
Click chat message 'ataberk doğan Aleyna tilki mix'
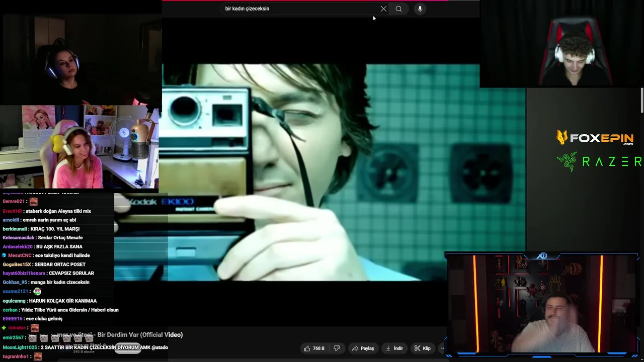(58, 211)
